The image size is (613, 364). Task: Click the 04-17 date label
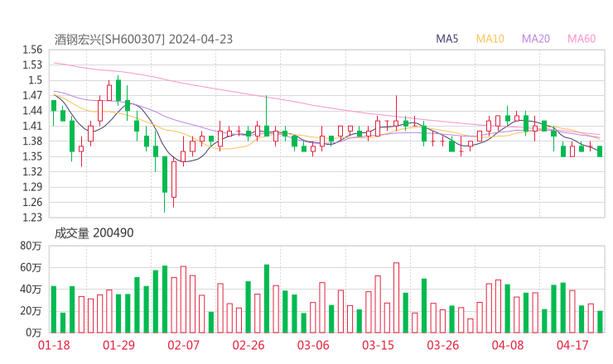pos(572,345)
